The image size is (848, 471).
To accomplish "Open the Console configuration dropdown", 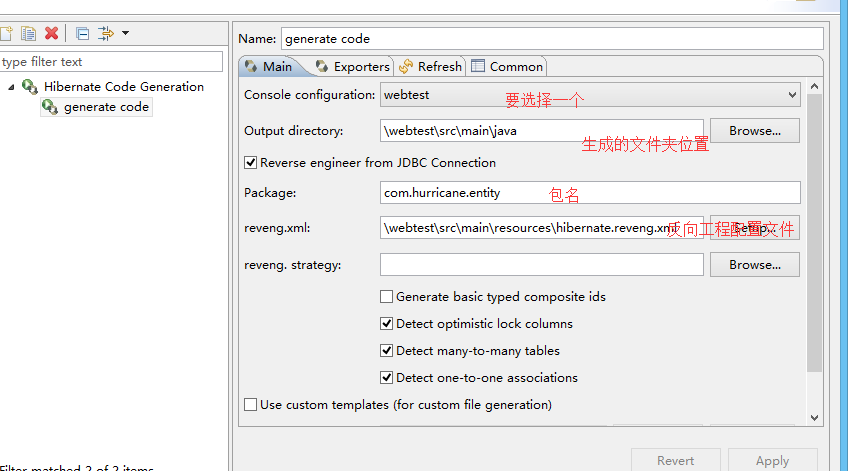I will tap(590, 95).
